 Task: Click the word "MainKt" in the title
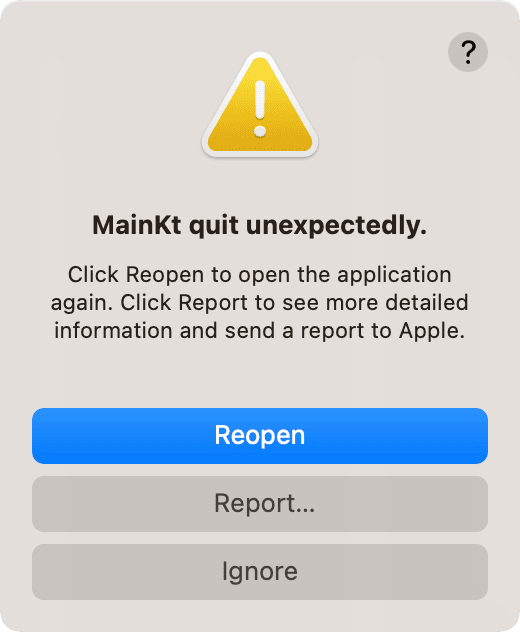(137, 224)
